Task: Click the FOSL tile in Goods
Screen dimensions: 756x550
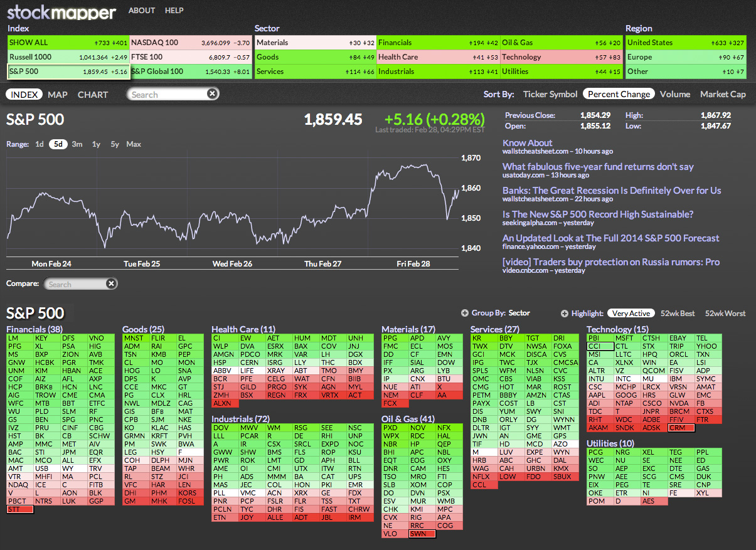Action: [189, 501]
